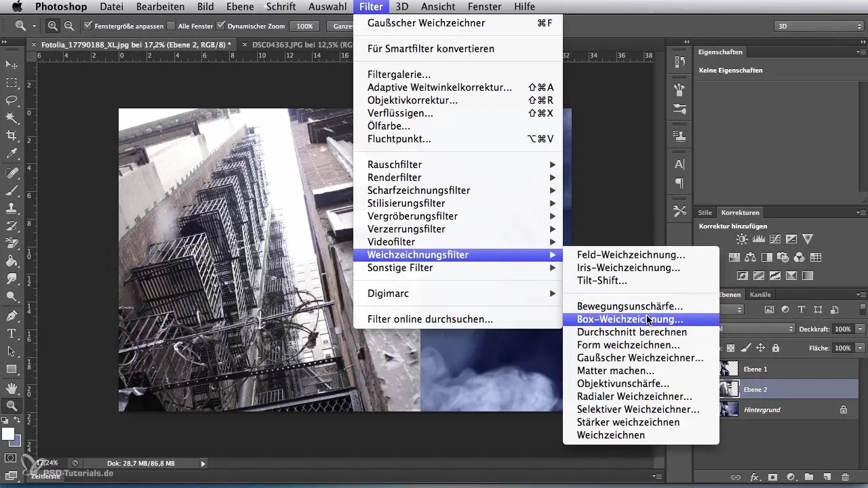Click the zoom-out magnifier in options bar
This screenshot has width=868, height=488.
pyautogui.click(x=68, y=26)
